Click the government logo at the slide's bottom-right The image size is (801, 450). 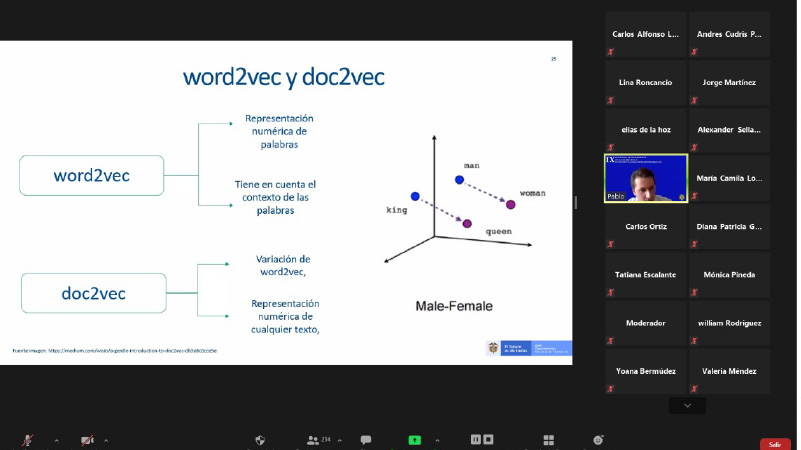tap(529, 348)
